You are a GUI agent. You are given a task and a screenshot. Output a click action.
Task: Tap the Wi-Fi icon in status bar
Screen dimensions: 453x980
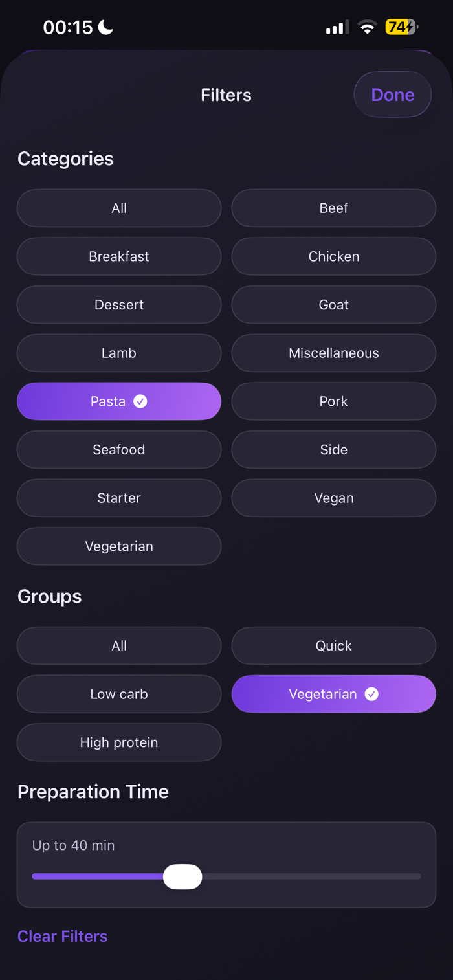[x=367, y=27]
